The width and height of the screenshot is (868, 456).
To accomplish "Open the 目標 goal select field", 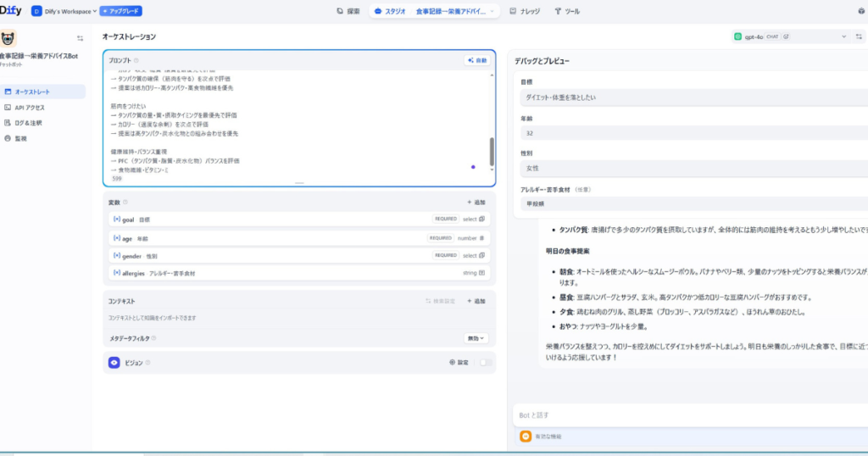I will pyautogui.click(x=694, y=97).
